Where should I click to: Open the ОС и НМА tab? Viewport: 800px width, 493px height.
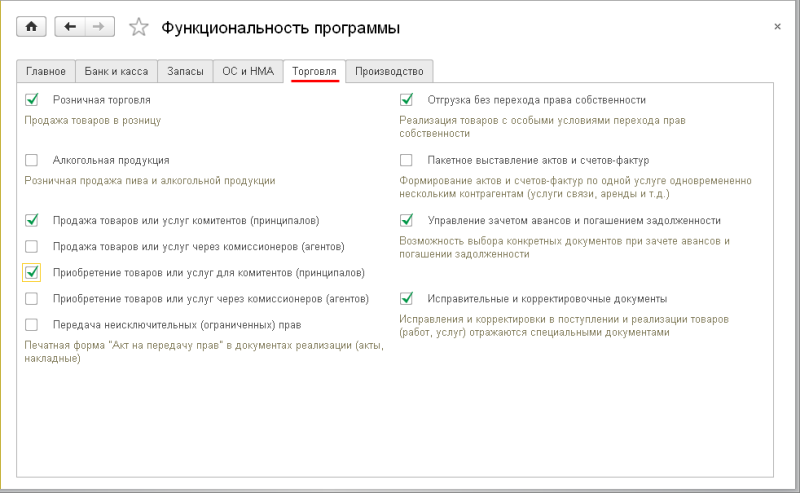(247, 71)
